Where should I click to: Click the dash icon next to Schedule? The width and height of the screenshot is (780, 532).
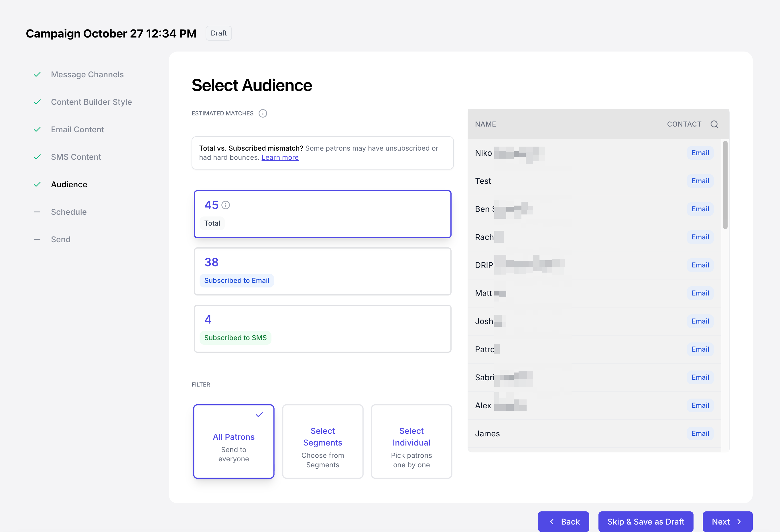(37, 212)
